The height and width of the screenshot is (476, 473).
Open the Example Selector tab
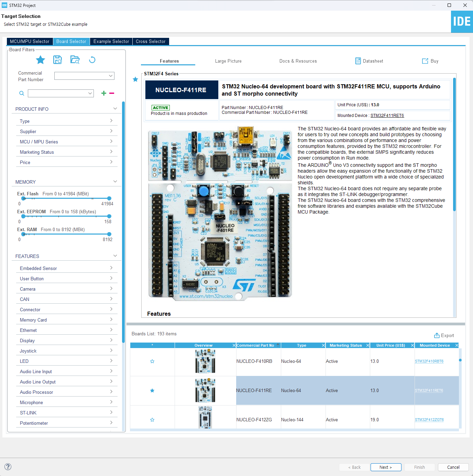(111, 41)
